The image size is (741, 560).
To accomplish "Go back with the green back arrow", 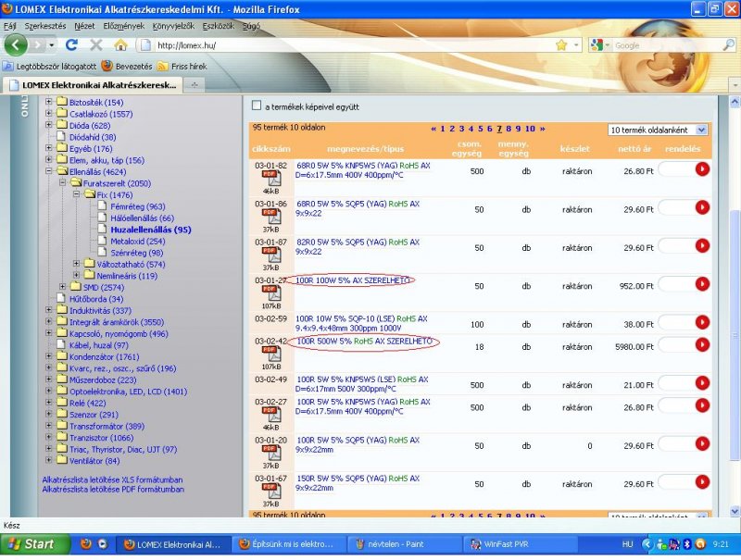I will click(x=16, y=45).
